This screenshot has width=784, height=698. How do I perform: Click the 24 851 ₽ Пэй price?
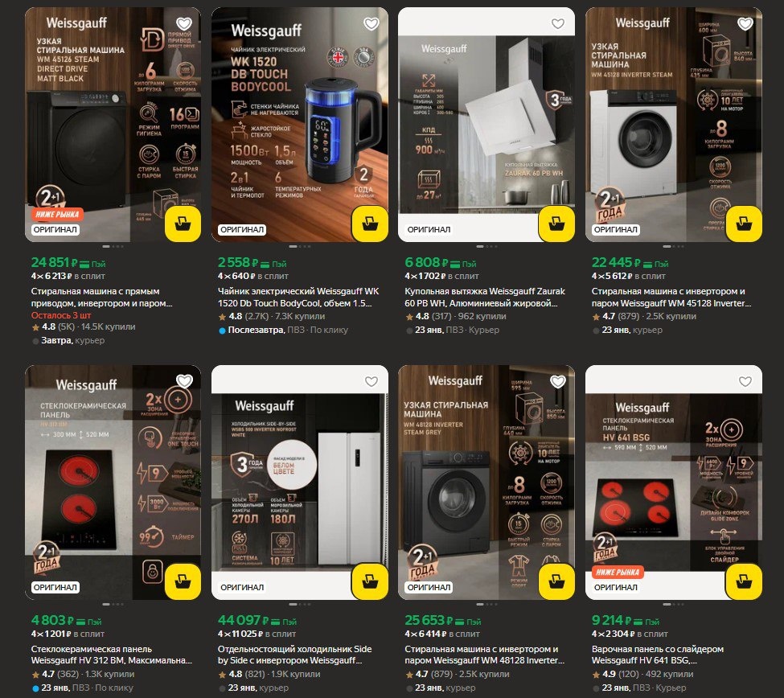tap(68, 262)
